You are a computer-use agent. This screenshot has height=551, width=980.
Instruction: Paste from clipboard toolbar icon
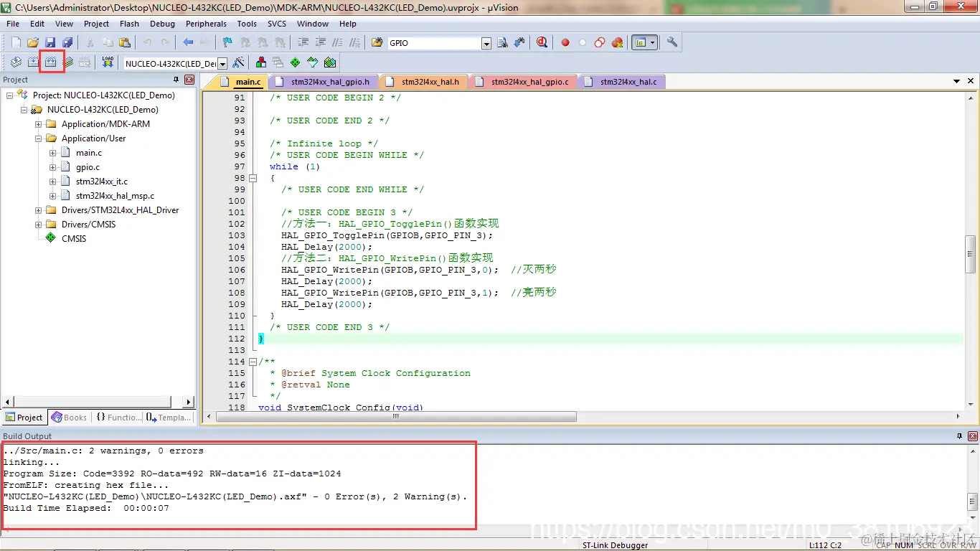pos(125,43)
